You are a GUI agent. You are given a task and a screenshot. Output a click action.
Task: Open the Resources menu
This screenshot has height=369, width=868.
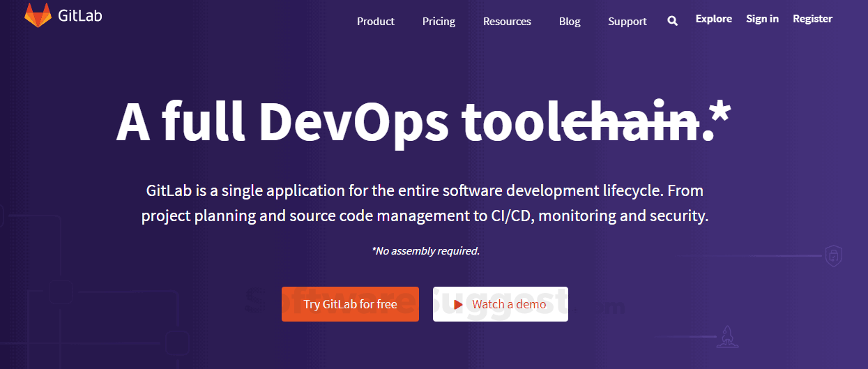[x=507, y=22]
